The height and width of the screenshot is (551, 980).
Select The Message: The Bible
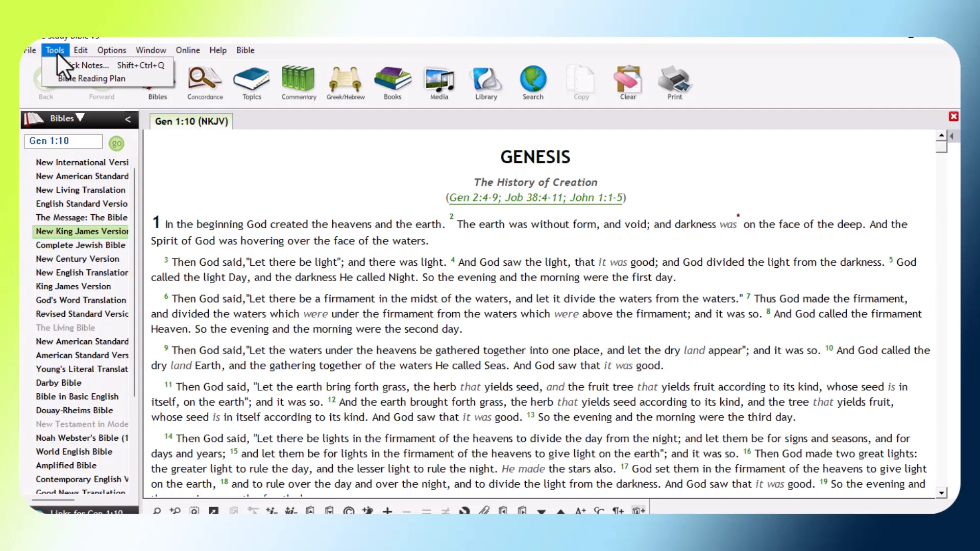(x=82, y=217)
